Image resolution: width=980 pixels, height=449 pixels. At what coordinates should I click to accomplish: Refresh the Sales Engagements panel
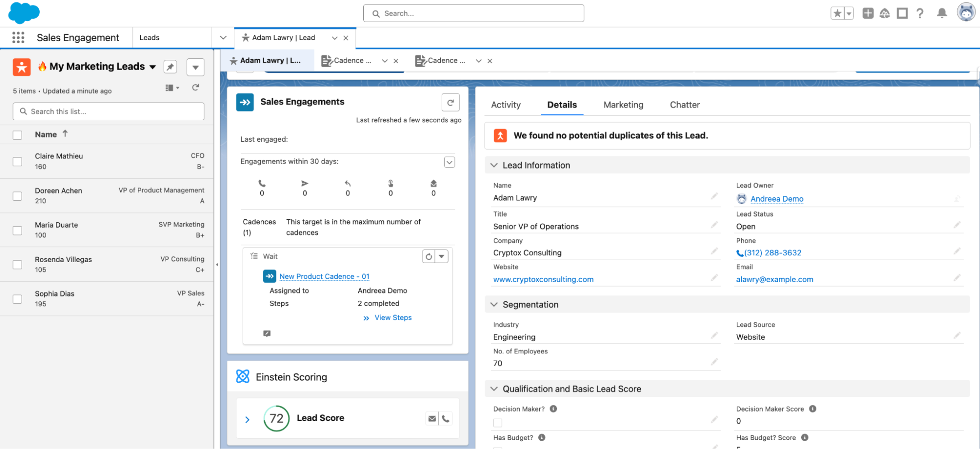click(x=451, y=103)
